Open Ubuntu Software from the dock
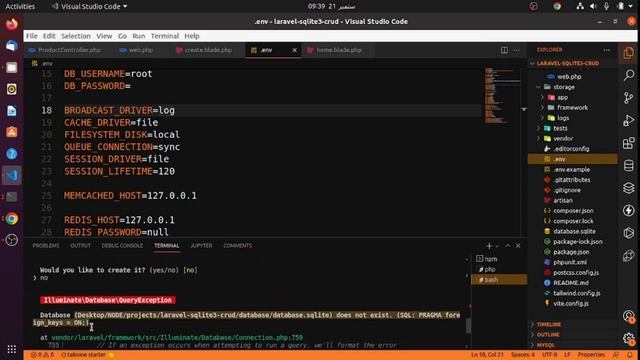Image resolution: width=640 pixels, height=360 pixels. 12,132
